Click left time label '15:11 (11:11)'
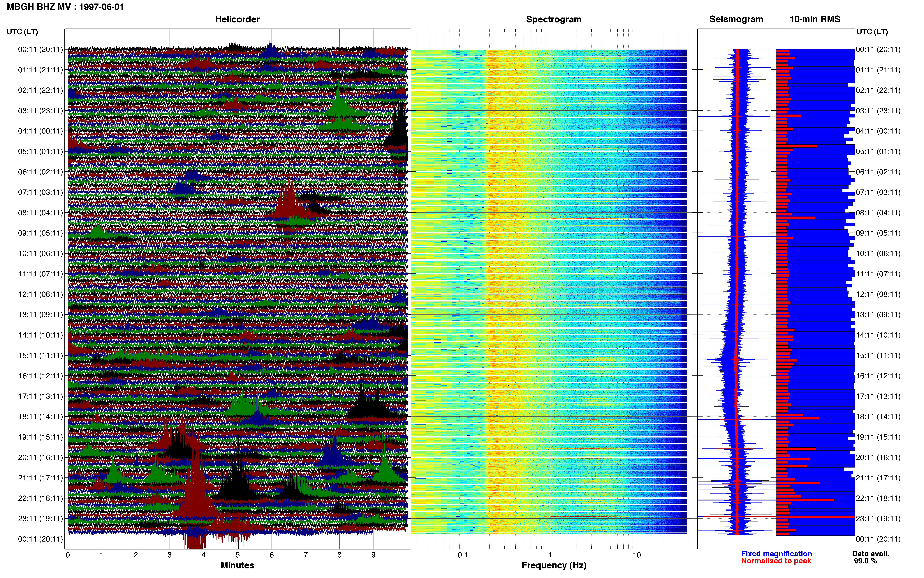The width and height of the screenshot is (924, 578). pos(41,355)
